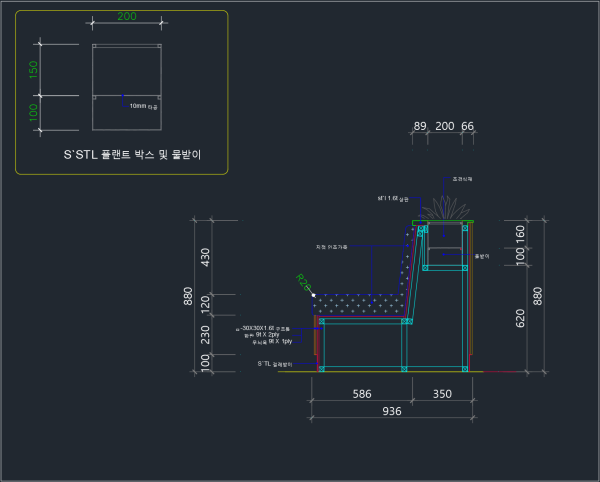Select the 586 horizontal dimension text
600x482 pixels.
(x=360, y=395)
